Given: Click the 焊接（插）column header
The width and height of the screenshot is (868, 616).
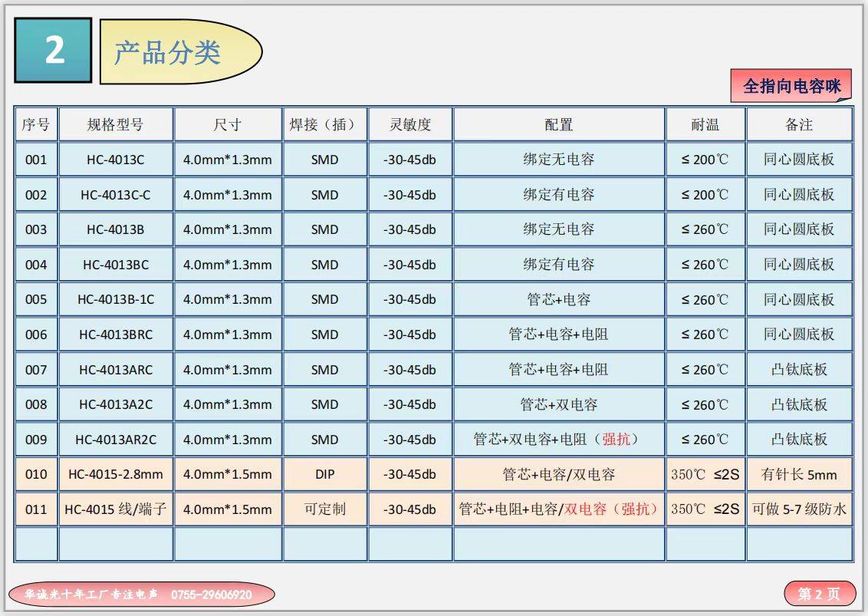Looking at the screenshot, I should (x=324, y=124).
